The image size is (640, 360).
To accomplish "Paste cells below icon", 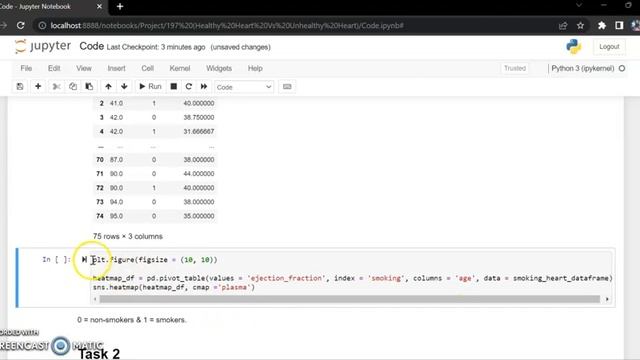I will [x=89, y=87].
